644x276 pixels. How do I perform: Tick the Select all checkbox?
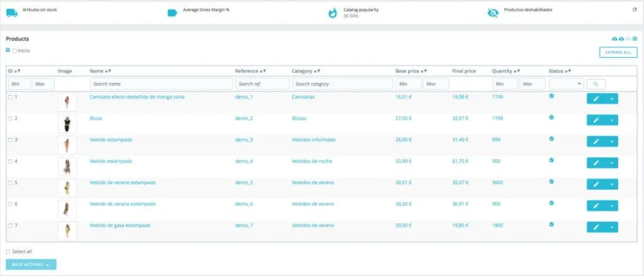(8, 252)
